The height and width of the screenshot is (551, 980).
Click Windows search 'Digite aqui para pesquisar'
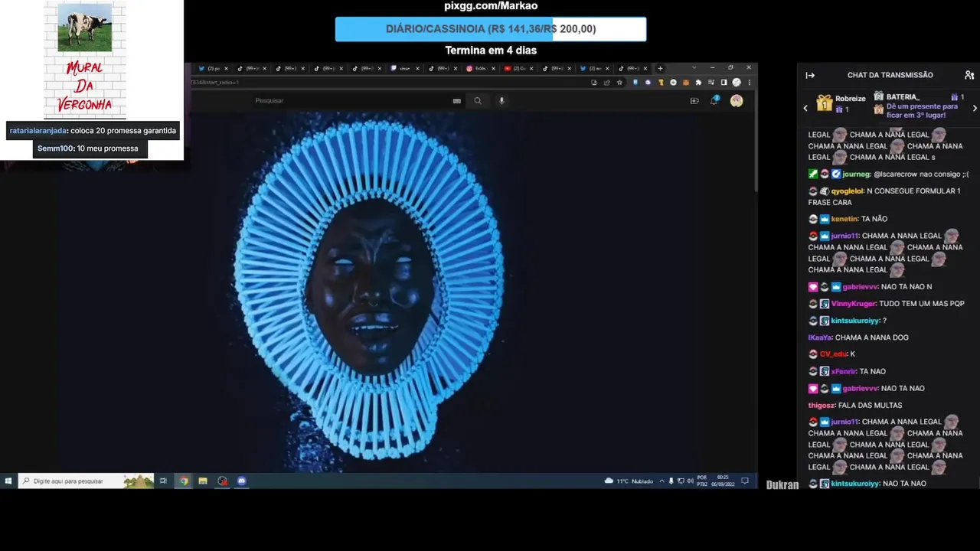point(86,481)
